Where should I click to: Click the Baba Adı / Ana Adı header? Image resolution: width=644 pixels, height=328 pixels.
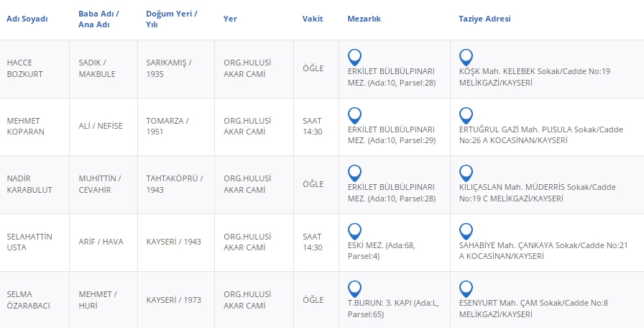(x=98, y=19)
